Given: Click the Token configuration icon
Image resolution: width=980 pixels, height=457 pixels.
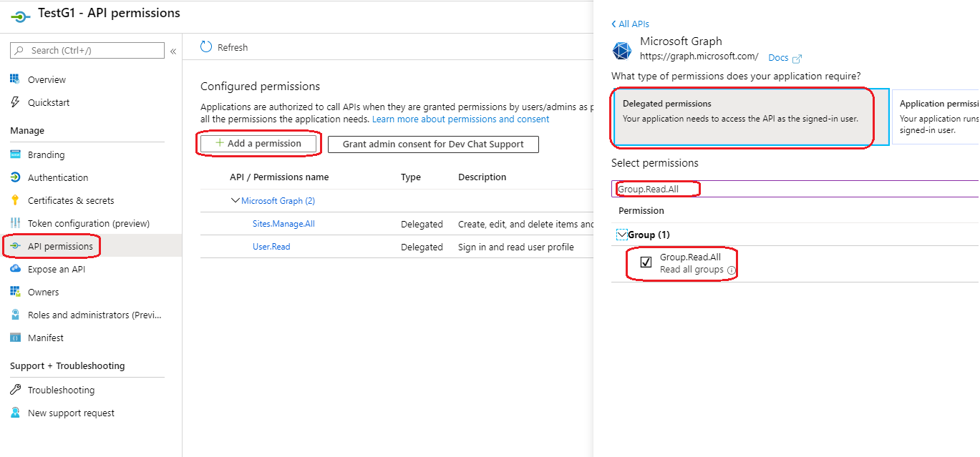Looking at the screenshot, I should (15, 223).
